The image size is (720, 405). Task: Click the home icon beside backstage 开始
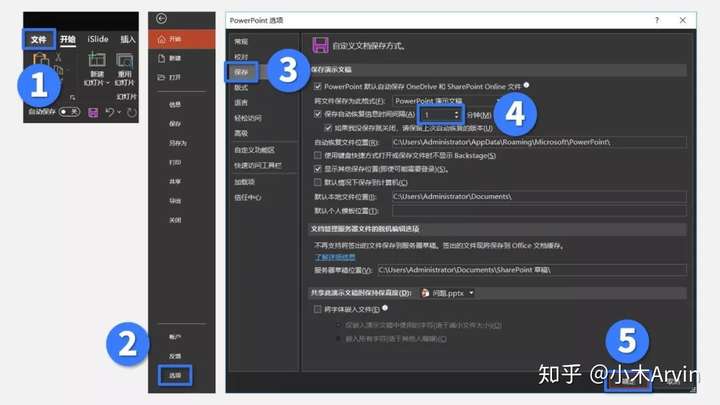[161, 39]
